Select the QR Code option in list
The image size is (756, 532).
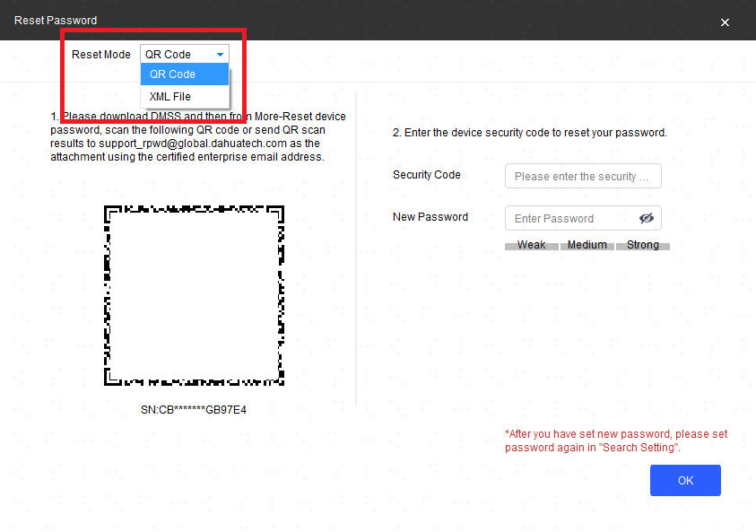point(185,74)
